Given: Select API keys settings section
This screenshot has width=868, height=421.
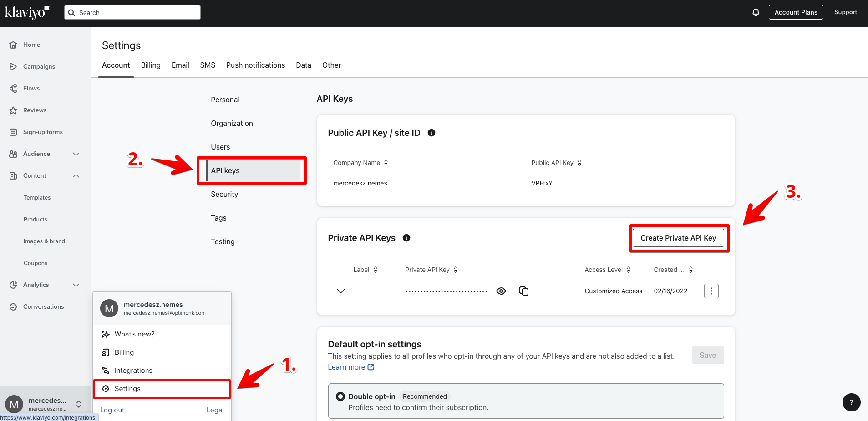Looking at the screenshot, I should [254, 170].
